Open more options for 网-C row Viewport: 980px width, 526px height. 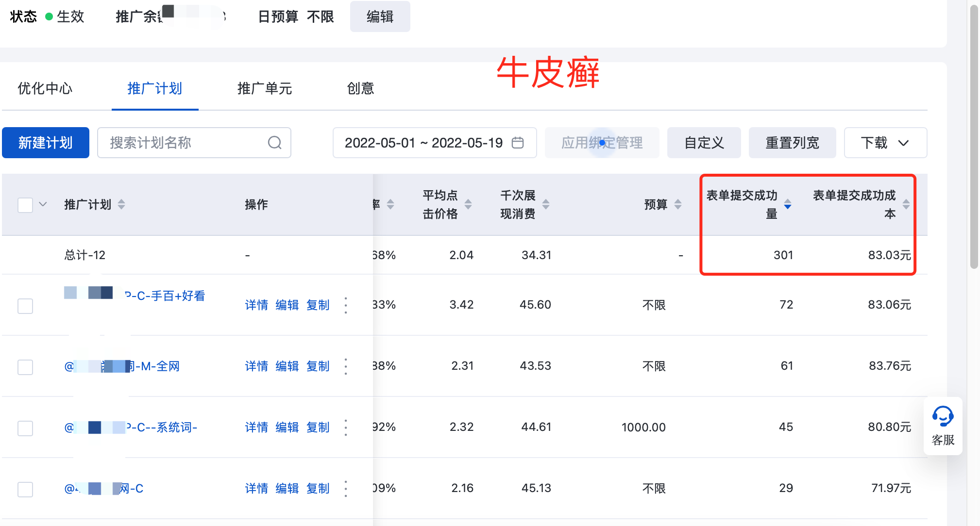[346, 489]
